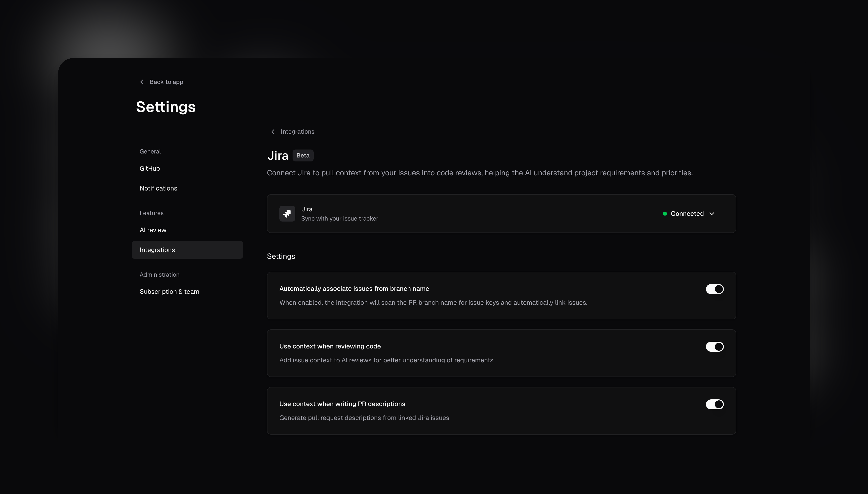Switch to AI review settings

coord(153,230)
